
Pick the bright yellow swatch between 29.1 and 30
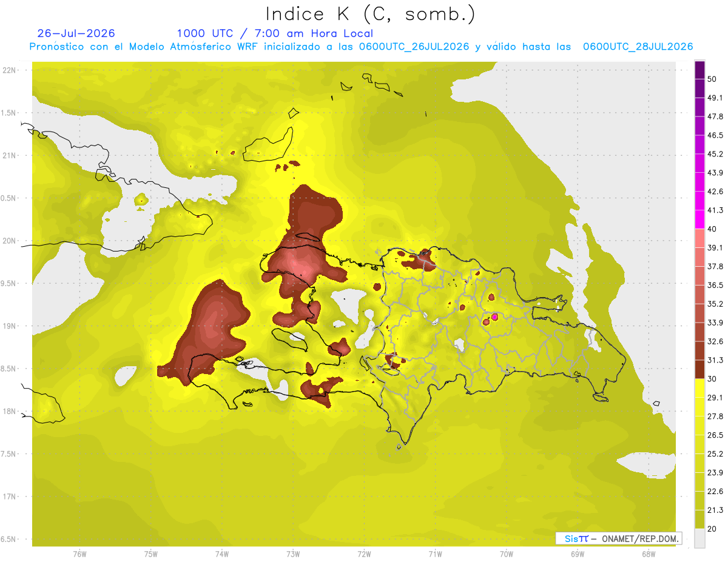[699, 388]
